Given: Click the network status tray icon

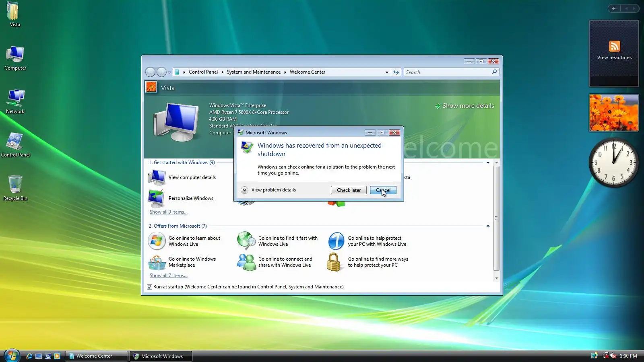Looking at the screenshot, I should click(605, 356).
